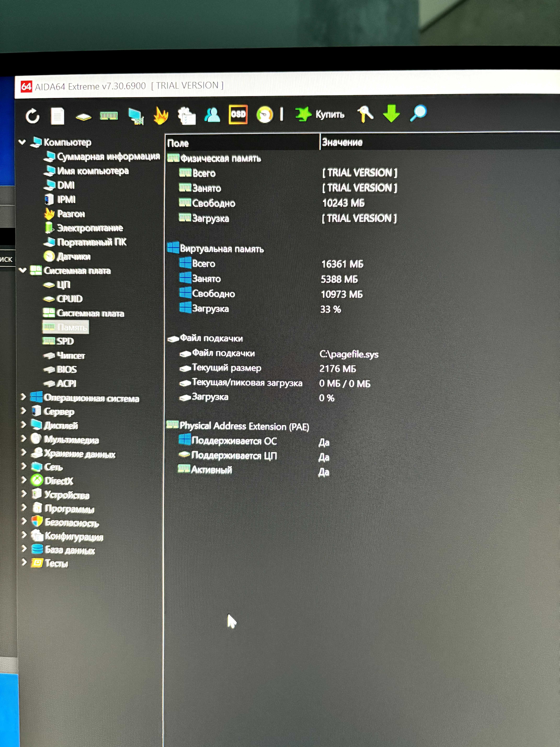The image size is (560, 747).
Task: Open the ACPI tree item
Action: tap(60, 384)
